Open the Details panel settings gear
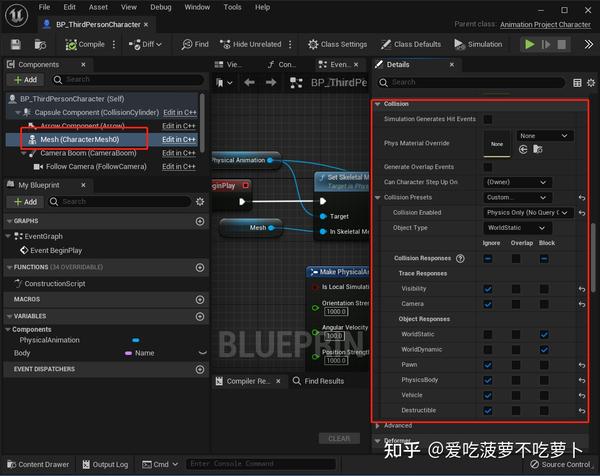The image size is (600, 476). [591, 83]
